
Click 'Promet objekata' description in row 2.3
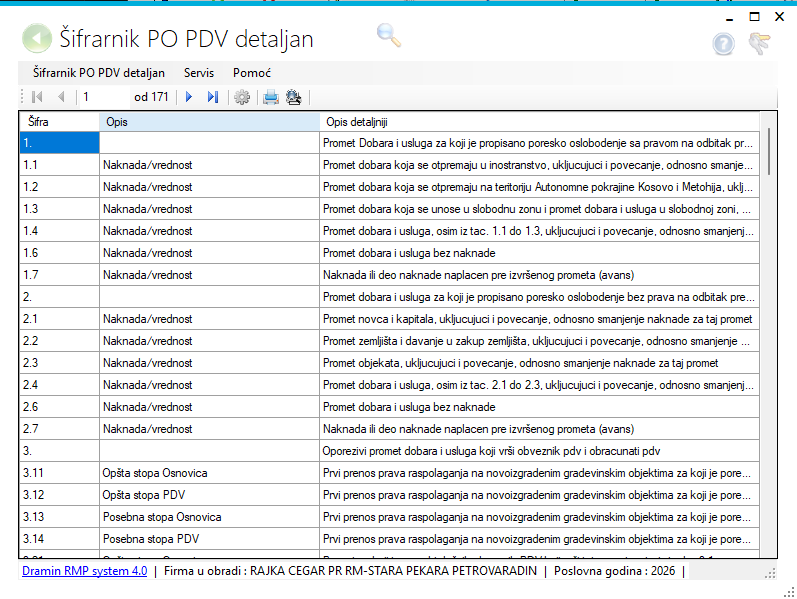pos(520,363)
